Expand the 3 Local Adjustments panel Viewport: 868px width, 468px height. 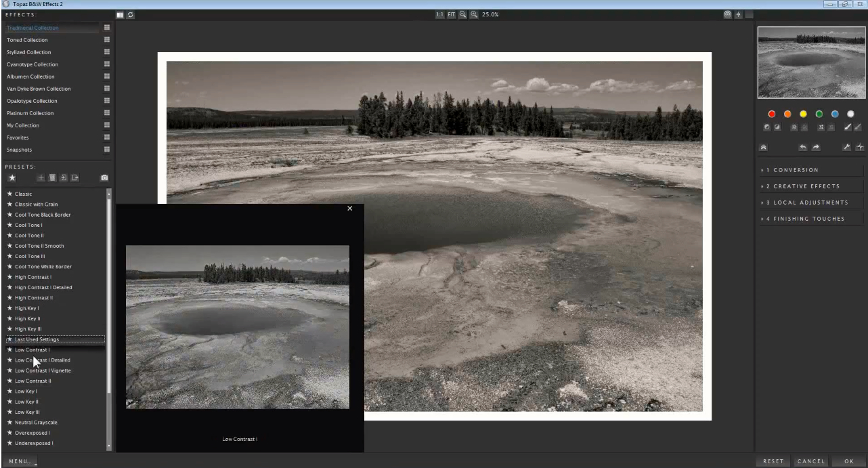click(811, 203)
